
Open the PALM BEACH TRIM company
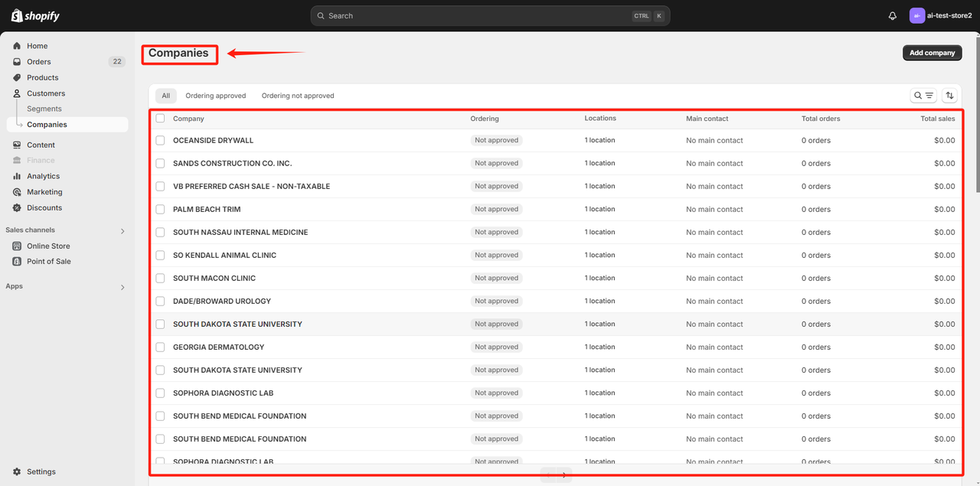pos(207,209)
